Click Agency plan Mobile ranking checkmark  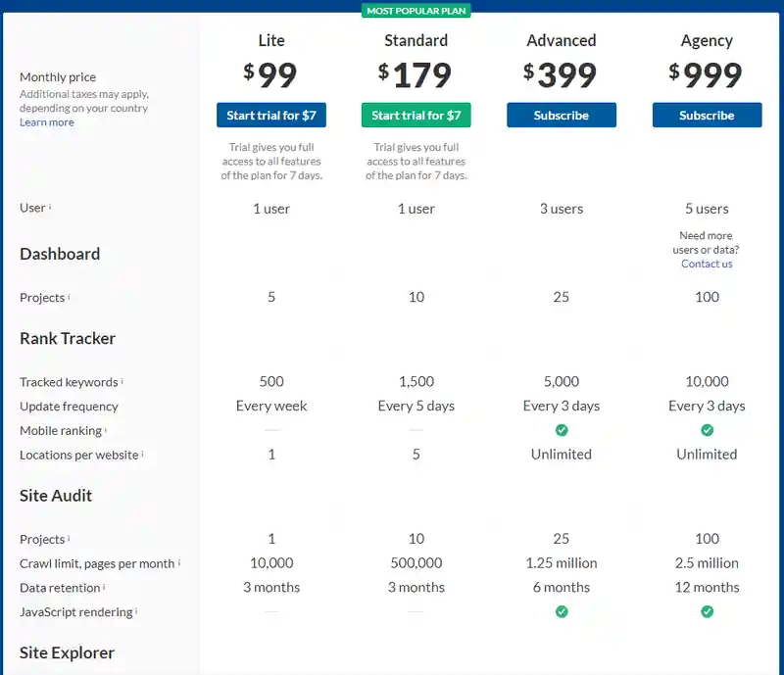[707, 430]
